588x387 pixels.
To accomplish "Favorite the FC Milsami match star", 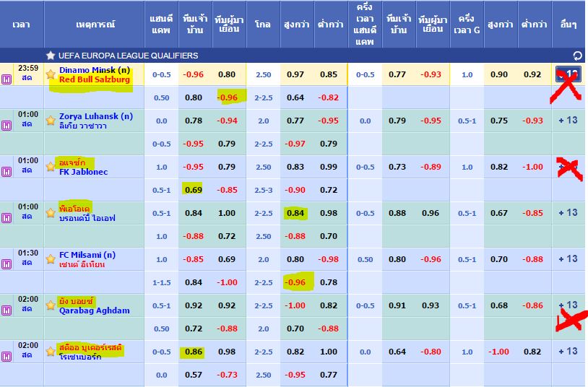I will (x=51, y=259).
